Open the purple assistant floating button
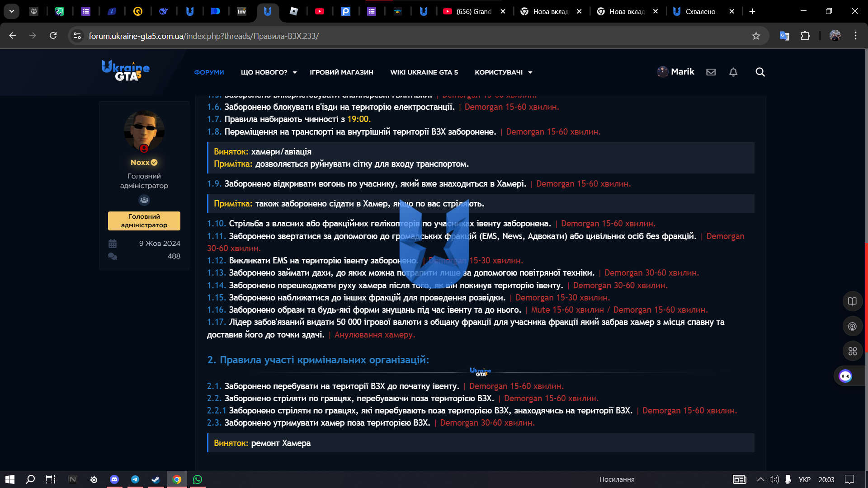Image resolution: width=868 pixels, height=488 pixels. pos(845,376)
